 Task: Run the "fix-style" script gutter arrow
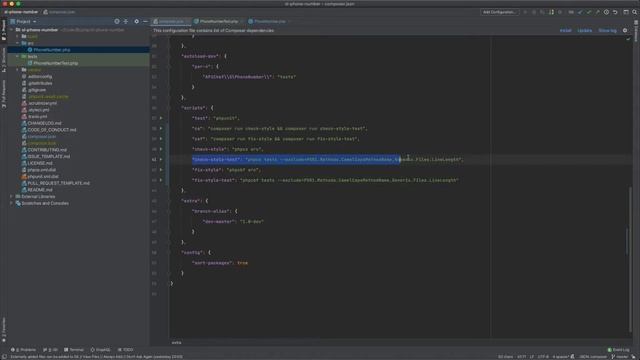click(161, 170)
